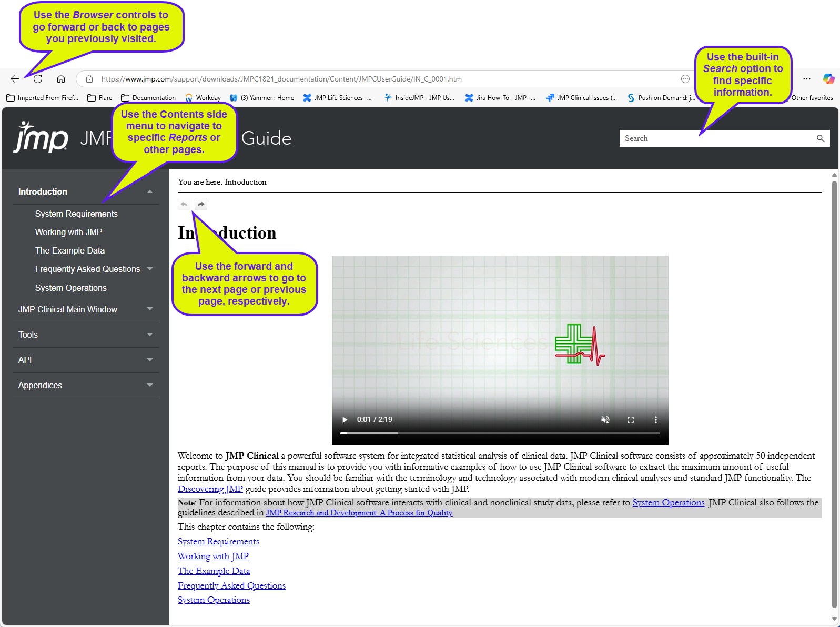Open System Operations link in chapter list

click(214, 600)
